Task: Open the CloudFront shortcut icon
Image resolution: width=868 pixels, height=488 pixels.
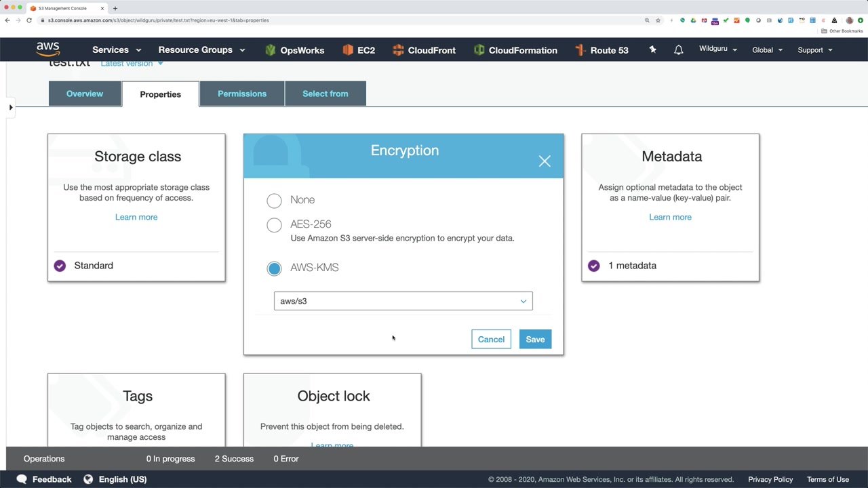Action: [x=398, y=50]
